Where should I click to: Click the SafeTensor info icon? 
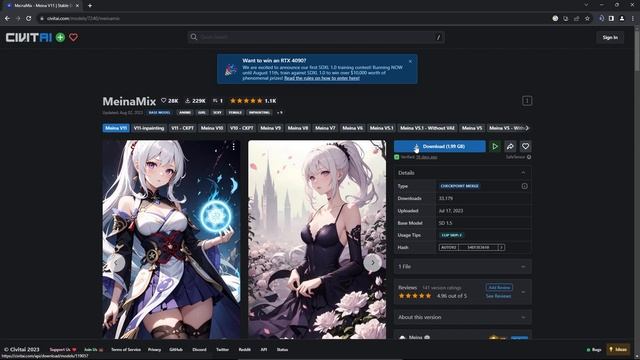529,157
